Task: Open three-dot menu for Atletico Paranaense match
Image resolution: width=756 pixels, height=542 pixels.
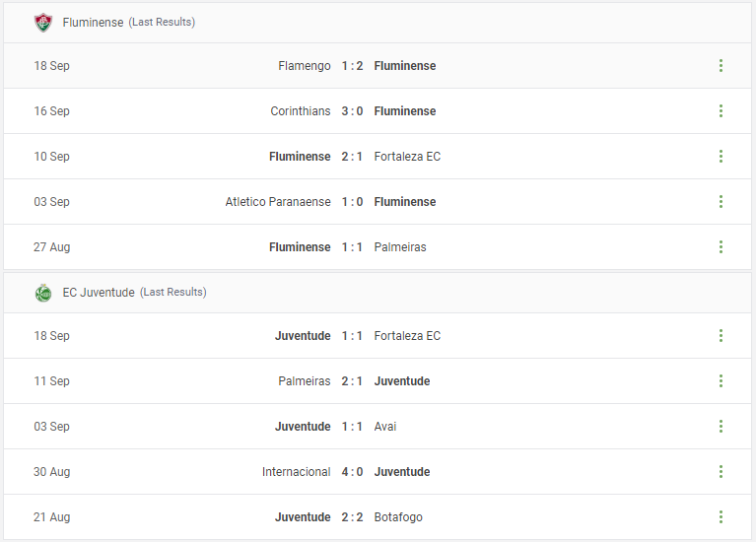Action: (x=721, y=202)
